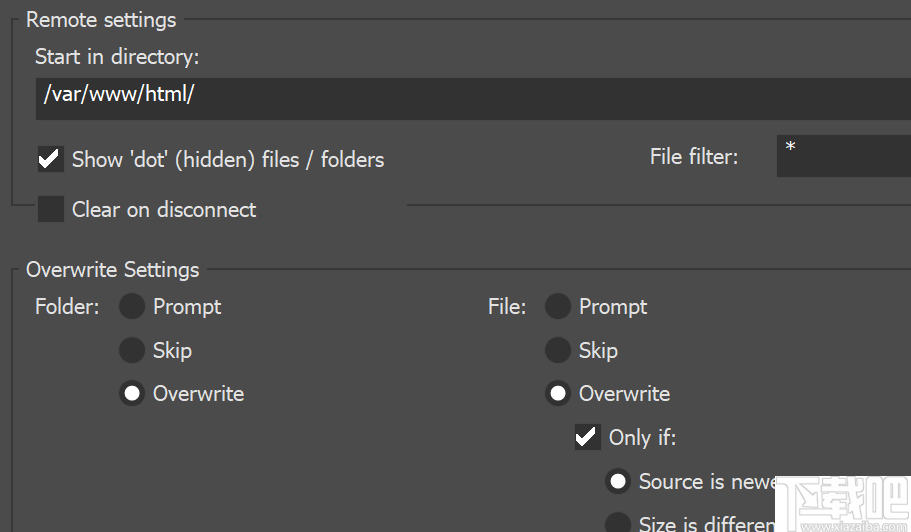Screen dimensions: 911x532
Task: Click the Start in directory path field
Action: tap(470, 98)
